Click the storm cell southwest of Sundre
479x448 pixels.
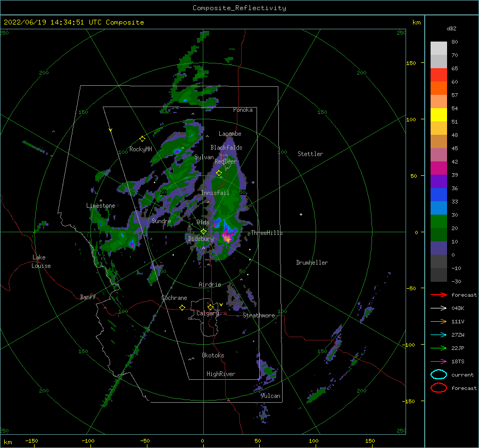131,244
